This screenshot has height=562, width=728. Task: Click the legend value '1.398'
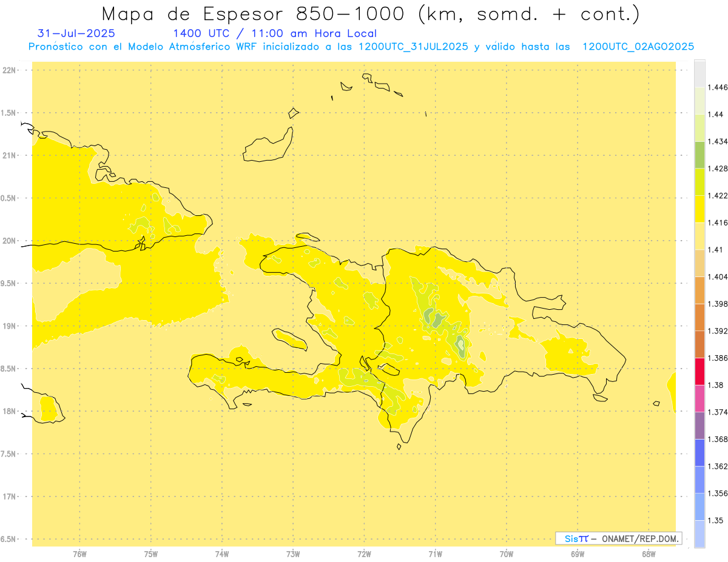(718, 304)
